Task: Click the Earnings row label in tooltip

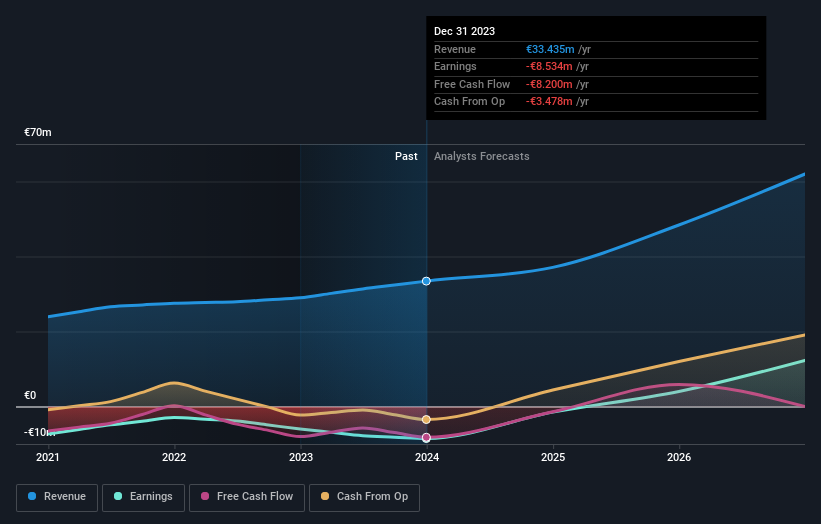Action: tap(455, 66)
